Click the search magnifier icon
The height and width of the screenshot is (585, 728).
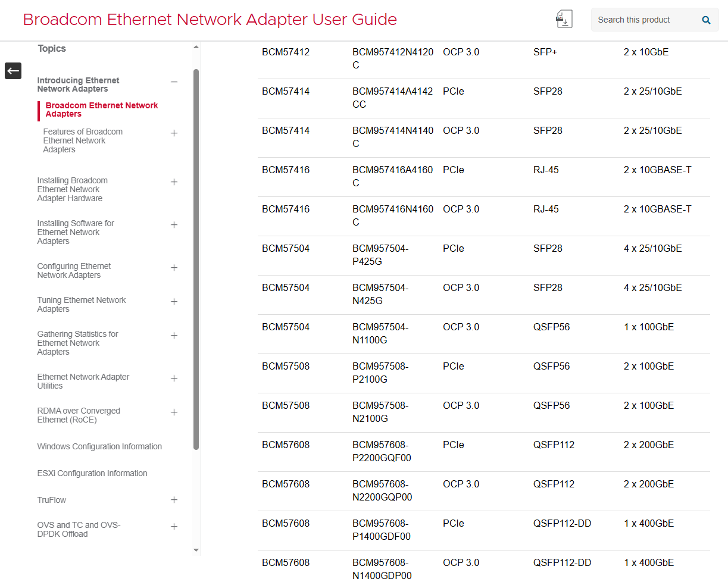[706, 20]
